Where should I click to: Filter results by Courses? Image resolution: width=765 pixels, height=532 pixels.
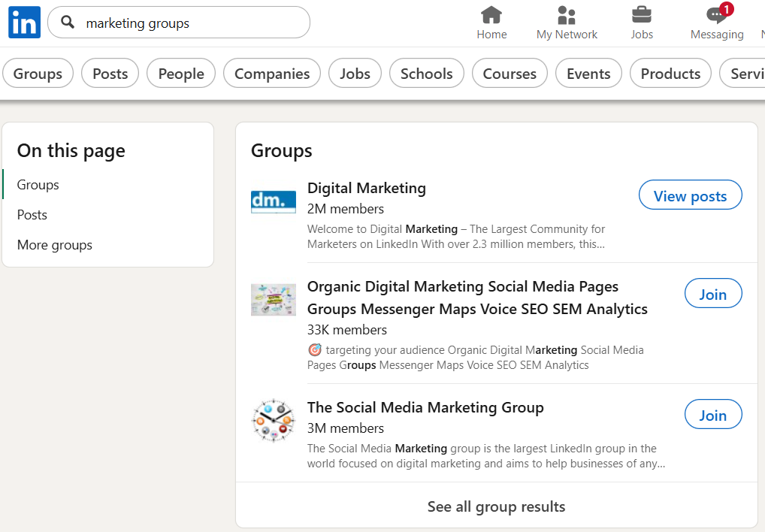pos(509,73)
